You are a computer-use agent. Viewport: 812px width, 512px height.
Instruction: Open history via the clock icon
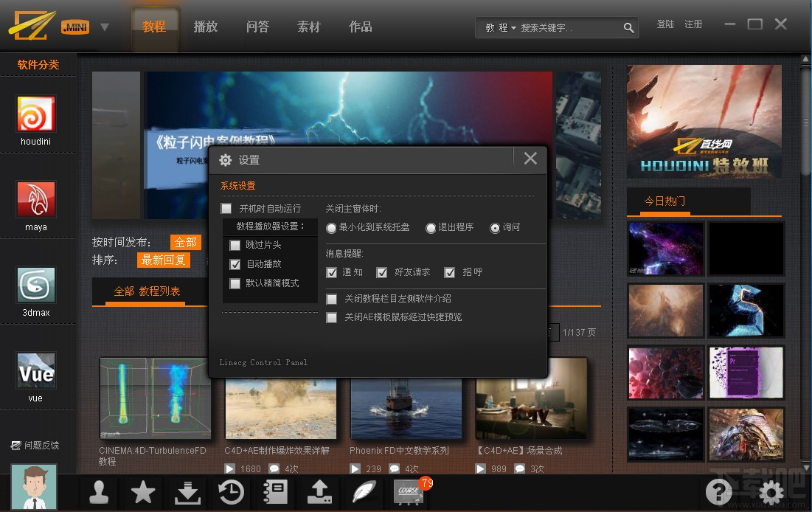coord(231,492)
